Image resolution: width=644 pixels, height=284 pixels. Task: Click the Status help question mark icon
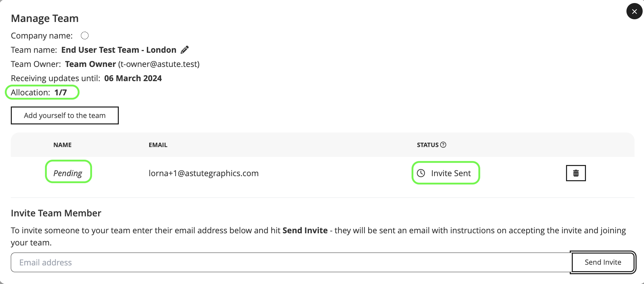click(443, 145)
